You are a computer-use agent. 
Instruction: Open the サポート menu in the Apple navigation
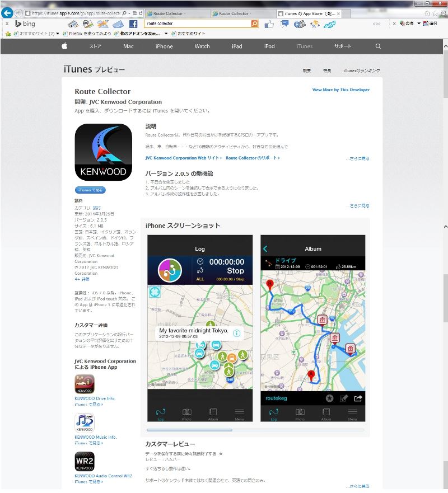point(343,46)
